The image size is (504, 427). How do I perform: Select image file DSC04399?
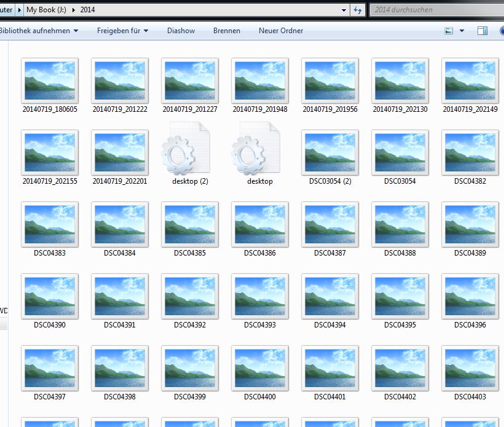pos(190,374)
